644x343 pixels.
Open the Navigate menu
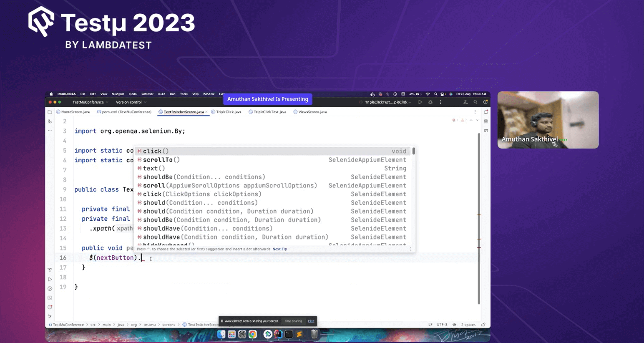tap(118, 94)
